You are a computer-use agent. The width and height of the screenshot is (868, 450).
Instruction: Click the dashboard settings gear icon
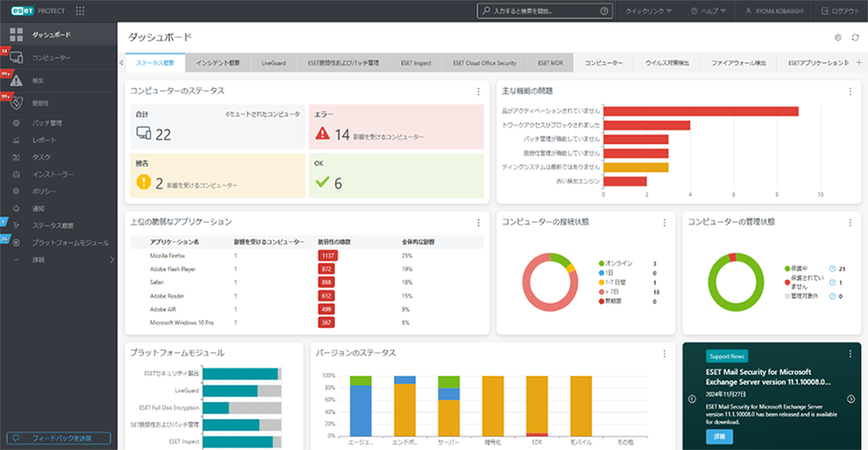pos(838,38)
